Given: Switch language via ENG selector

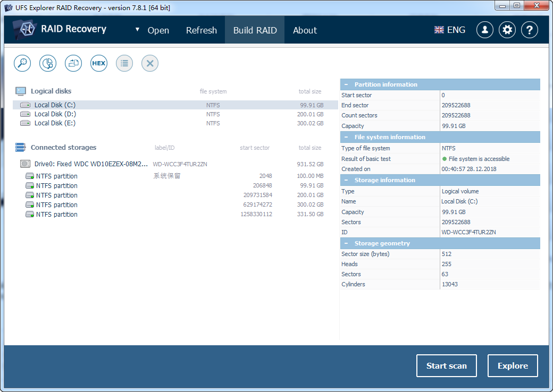Looking at the screenshot, I should 450,30.
